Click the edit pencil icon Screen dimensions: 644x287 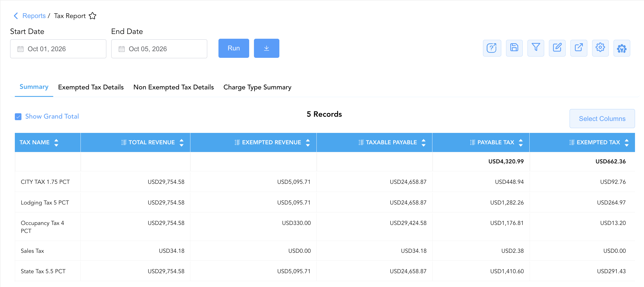click(x=557, y=48)
